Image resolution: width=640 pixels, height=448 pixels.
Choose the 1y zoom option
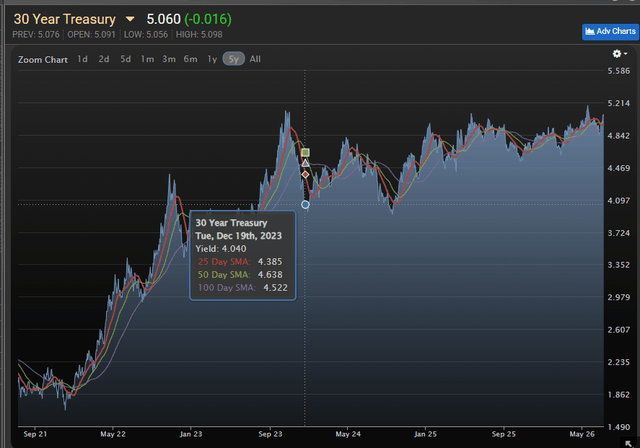[x=212, y=59]
